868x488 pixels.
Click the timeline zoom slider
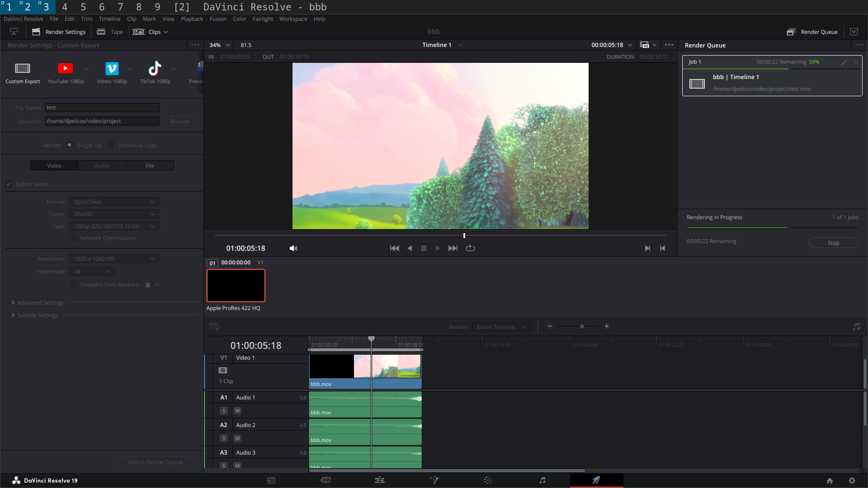pyautogui.click(x=578, y=327)
